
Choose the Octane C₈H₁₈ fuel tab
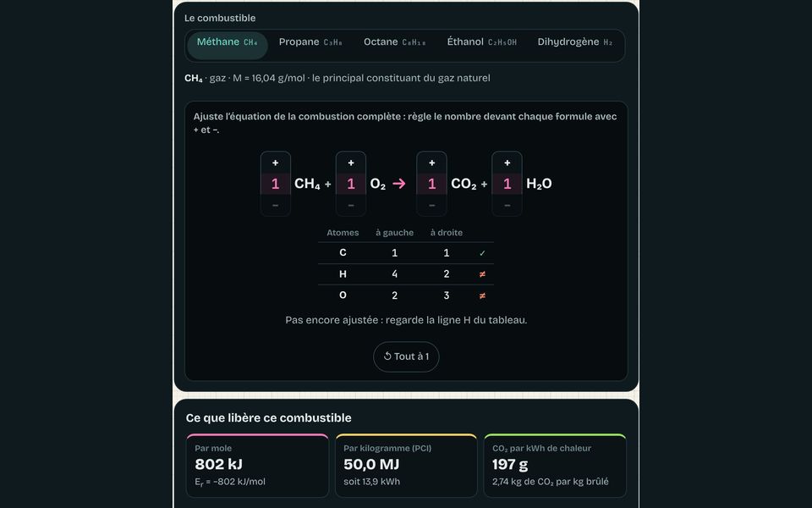(395, 42)
